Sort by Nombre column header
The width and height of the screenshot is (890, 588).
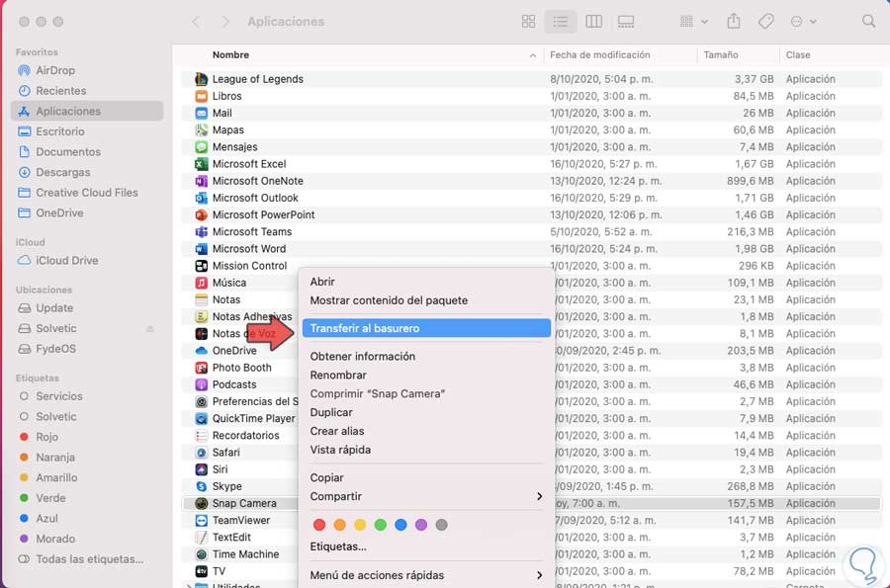[x=230, y=55]
